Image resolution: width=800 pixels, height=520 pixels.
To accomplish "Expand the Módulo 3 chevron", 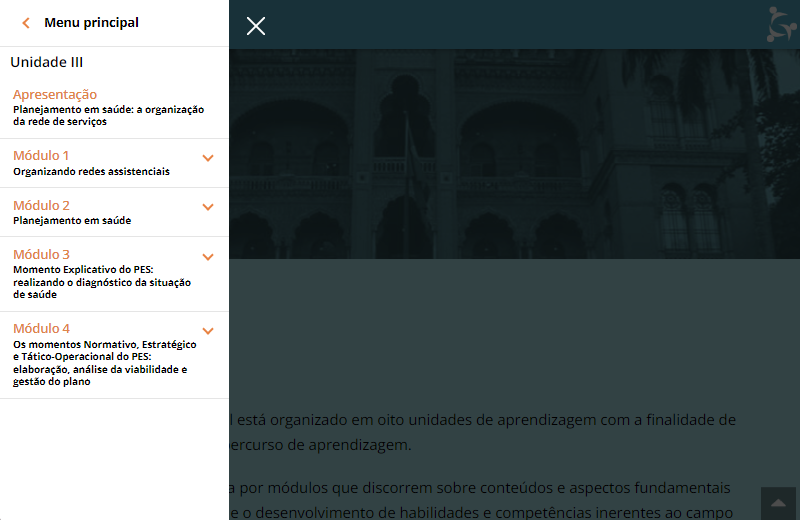I will coord(208,257).
